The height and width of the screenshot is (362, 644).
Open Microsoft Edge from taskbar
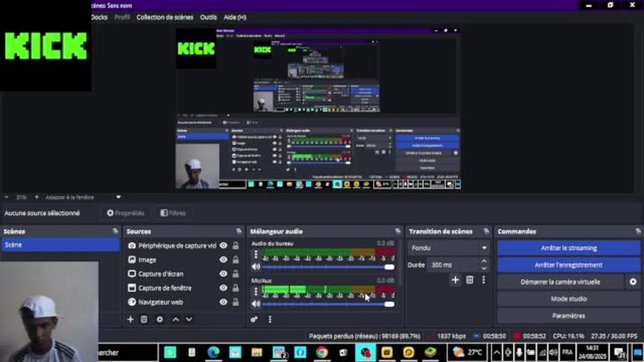[213, 352]
